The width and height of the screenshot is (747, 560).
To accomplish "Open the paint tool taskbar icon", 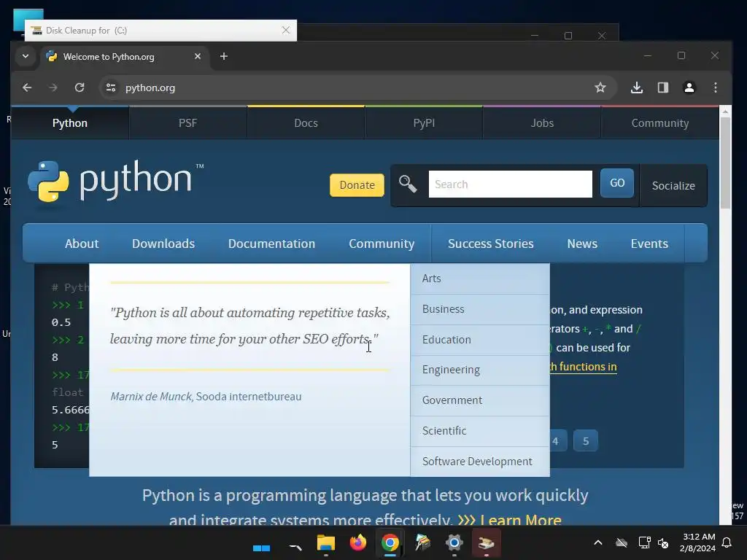I will pos(422,542).
